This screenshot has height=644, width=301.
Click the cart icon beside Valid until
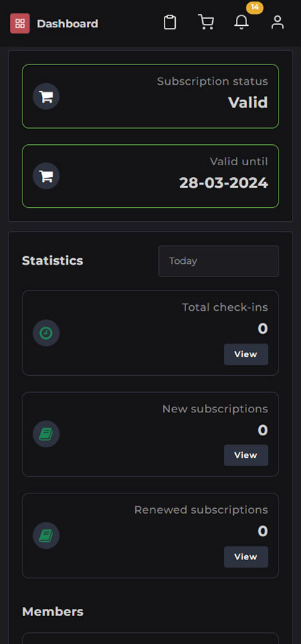click(x=46, y=176)
